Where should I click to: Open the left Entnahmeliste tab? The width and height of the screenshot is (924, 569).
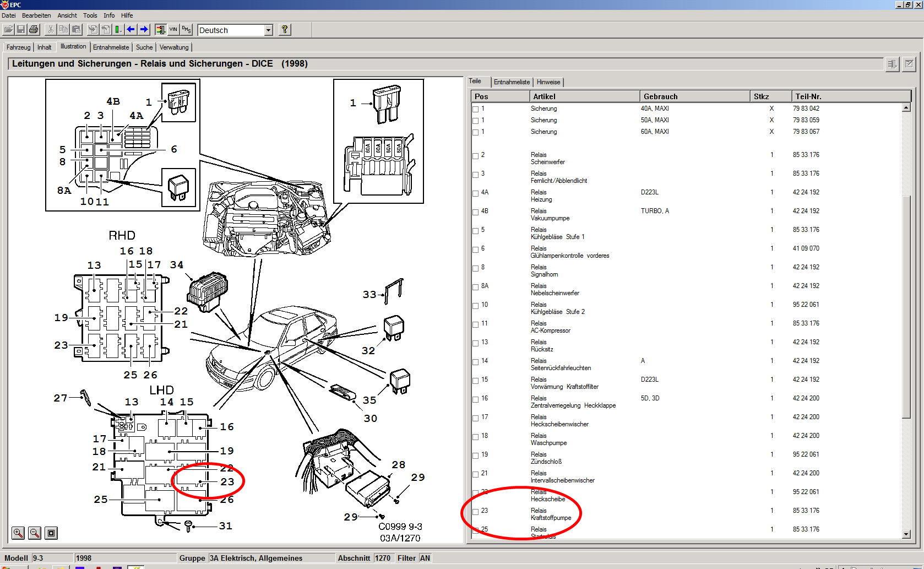pyautogui.click(x=111, y=47)
